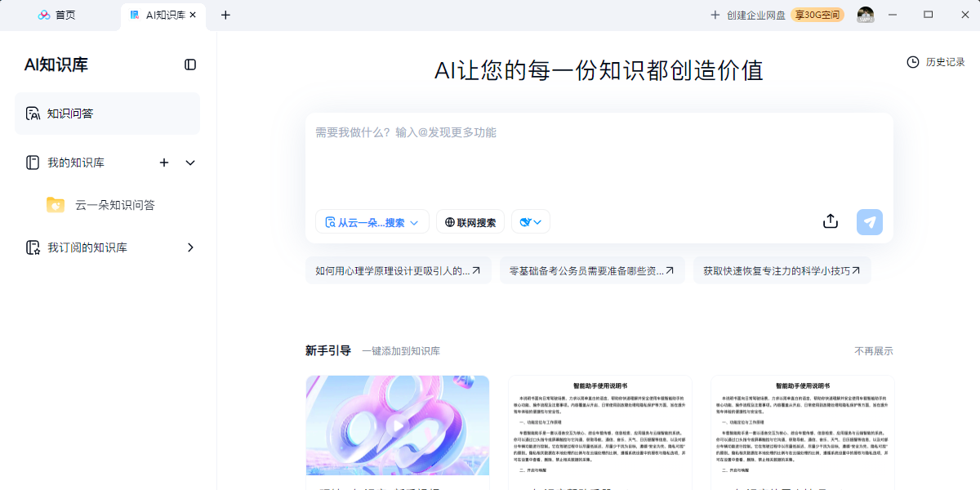Open 历史记录
The image size is (980, 490).
[x=936, y=62]
